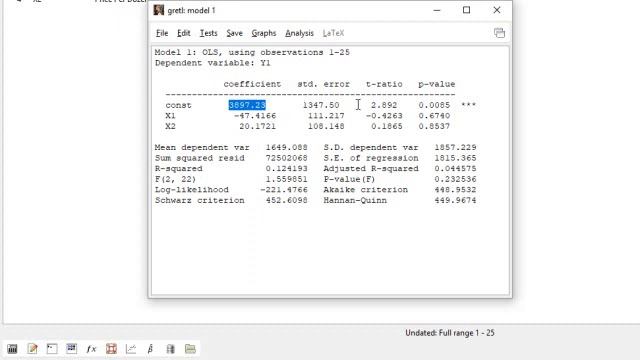Open the Edit menu in model window
Image resolution: width=640 pixels, height=360 pixels.
coord(184,33)
